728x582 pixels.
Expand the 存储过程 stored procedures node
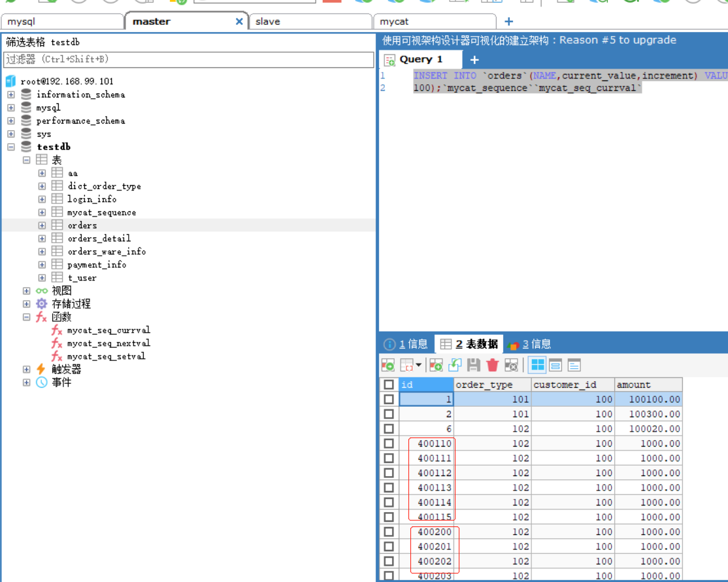point(26,304)
